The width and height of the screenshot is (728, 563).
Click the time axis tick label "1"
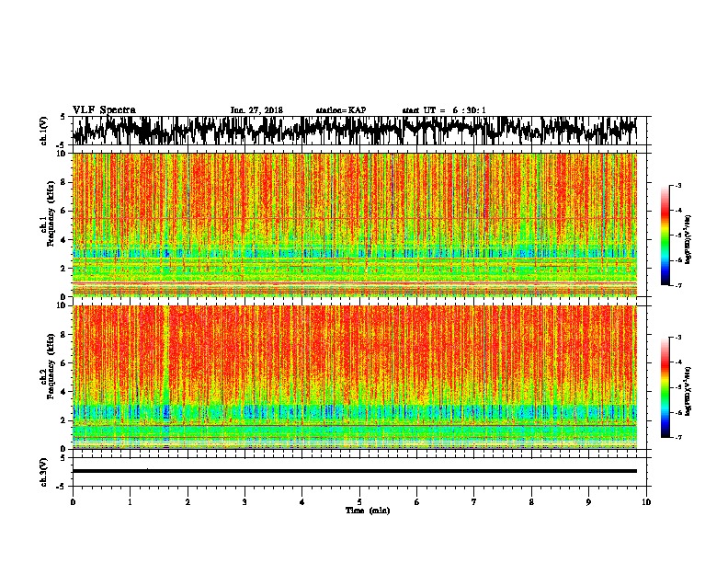click(130, 502)
